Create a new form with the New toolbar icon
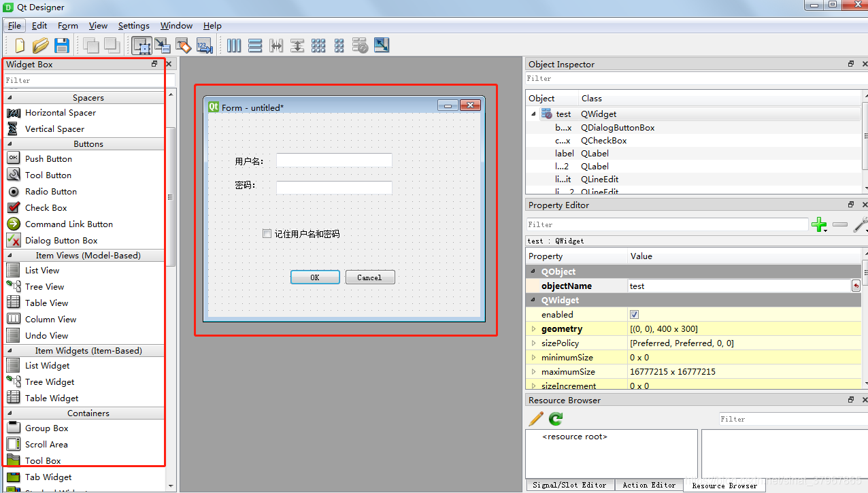The height and width of the screenshot is (493, 868). [x=20, y=46]
